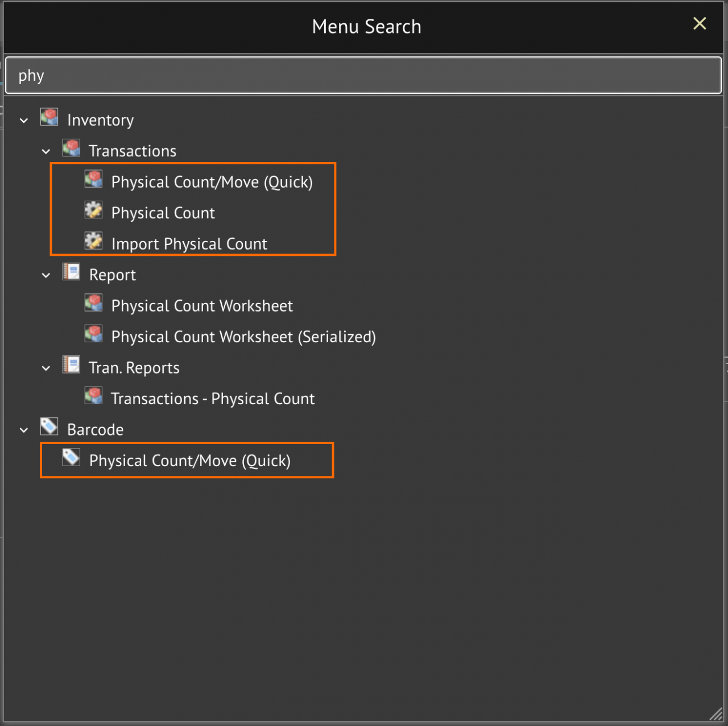Click the Transactions folder cube icon
Image resolution: width=728 pixels, height=726 pixels.
[72, 148]
